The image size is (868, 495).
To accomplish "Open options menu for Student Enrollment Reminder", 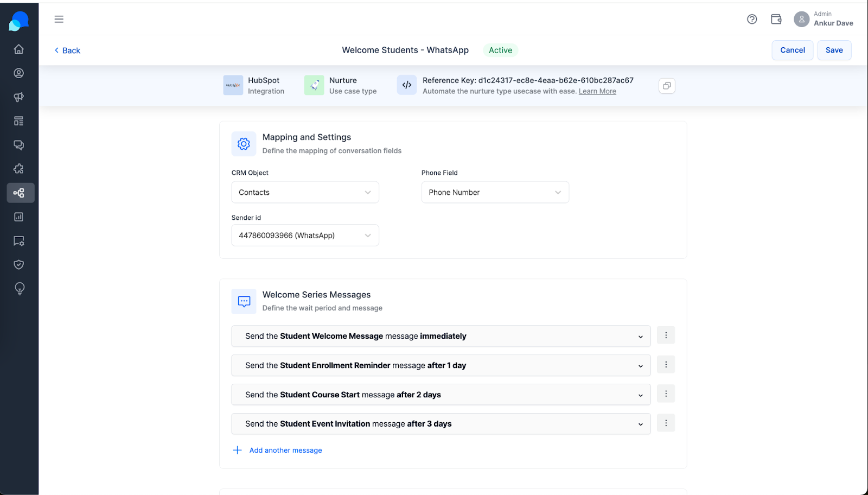I will pos(666,365).
